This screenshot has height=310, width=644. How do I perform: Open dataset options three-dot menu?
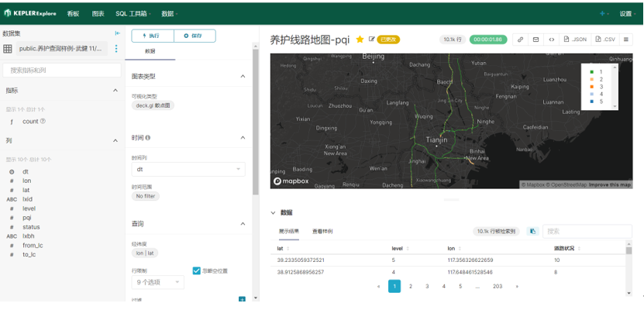click(x=115, y=49)
